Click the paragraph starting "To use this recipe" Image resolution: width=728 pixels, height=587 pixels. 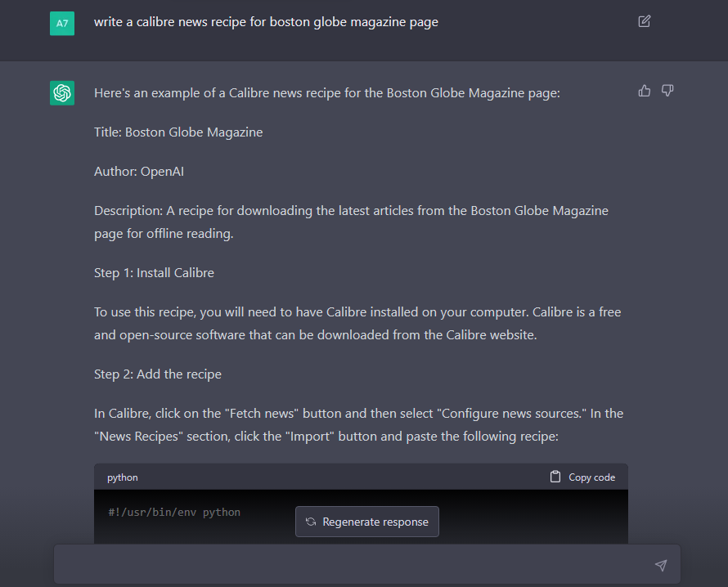357,324
